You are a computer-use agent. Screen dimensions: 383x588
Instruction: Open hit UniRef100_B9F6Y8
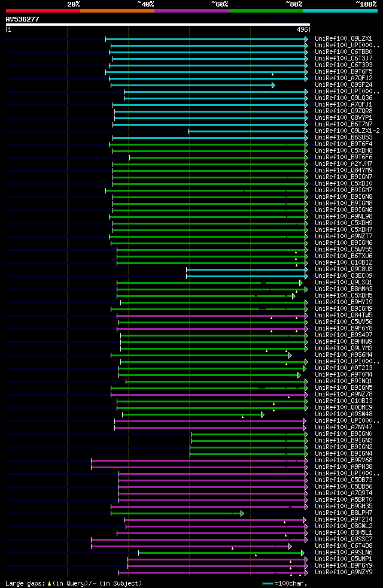coord(344,329)
